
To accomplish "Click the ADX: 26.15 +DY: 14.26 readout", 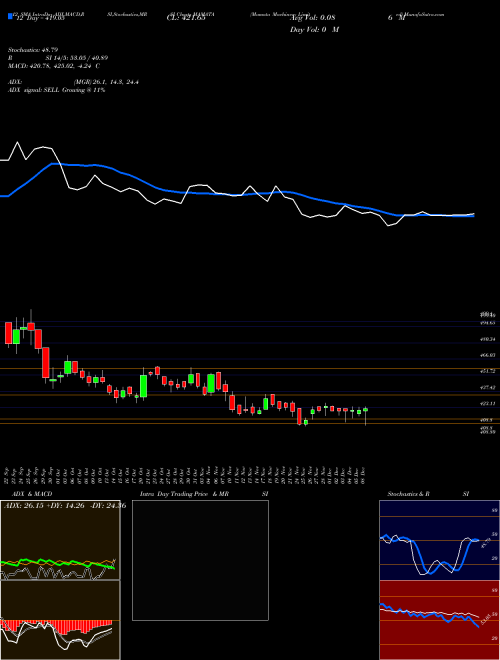I will (x=65, y=506).
